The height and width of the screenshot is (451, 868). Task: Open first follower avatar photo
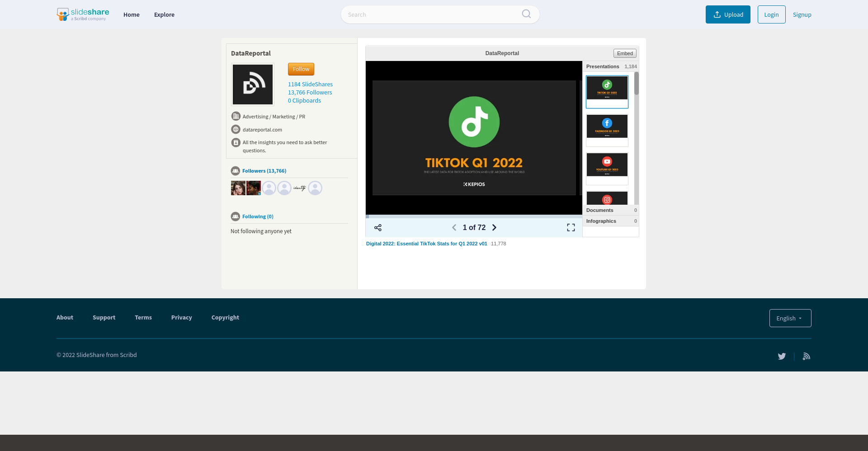[x=238, y=188]
